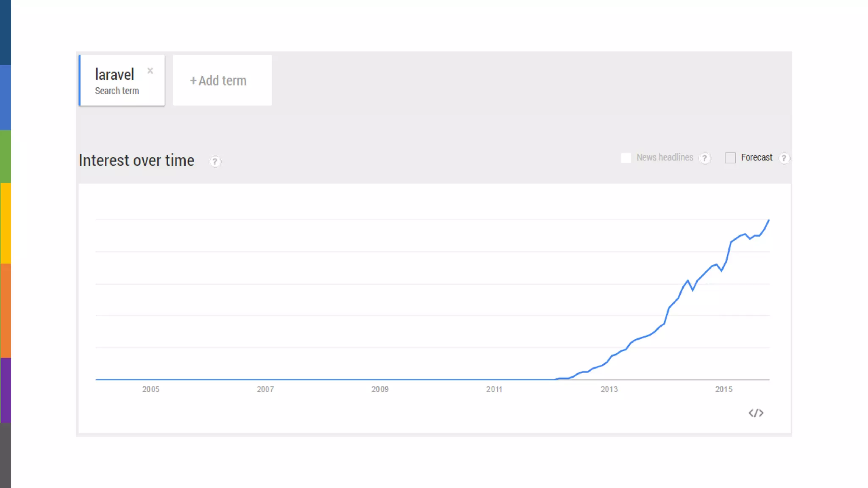Open help beside Interest over time
This screenshot has width=868, height=488.
click(215, 161)
